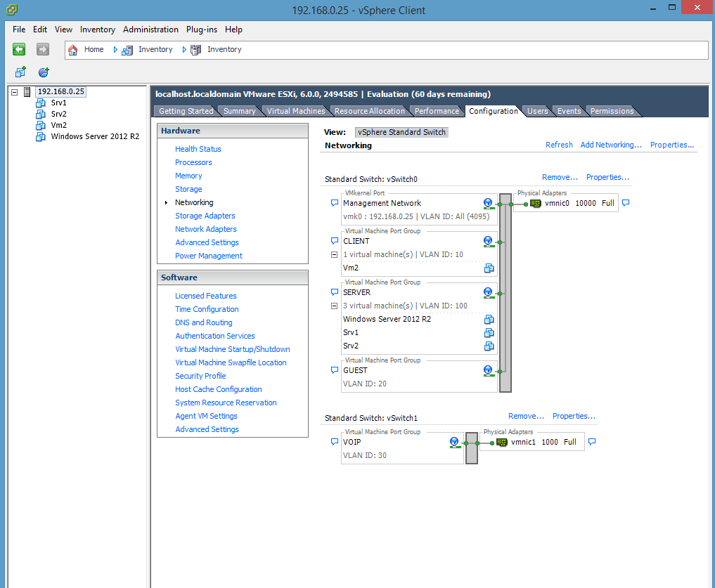Click Properties... for vSwitch1

[574, 416]
